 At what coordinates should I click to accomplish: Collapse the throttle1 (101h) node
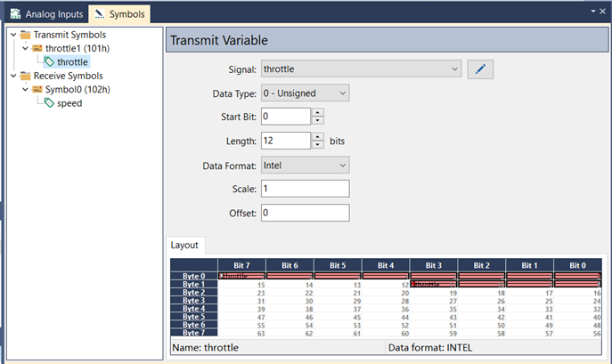pyautogui.click(x=25, y=48)
